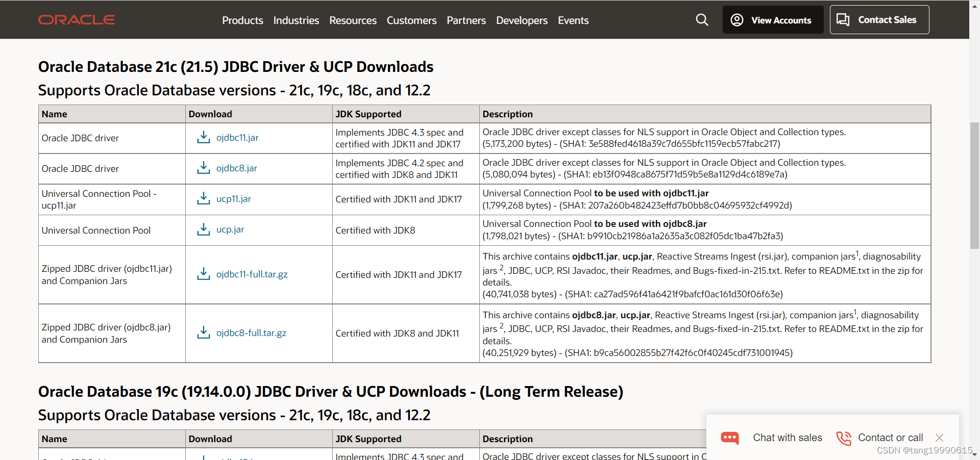Viewport: 980px width, 460px height.
Task: Click download icon beside ojdbc11-full.tar.gz
Action: click(204, 274)
